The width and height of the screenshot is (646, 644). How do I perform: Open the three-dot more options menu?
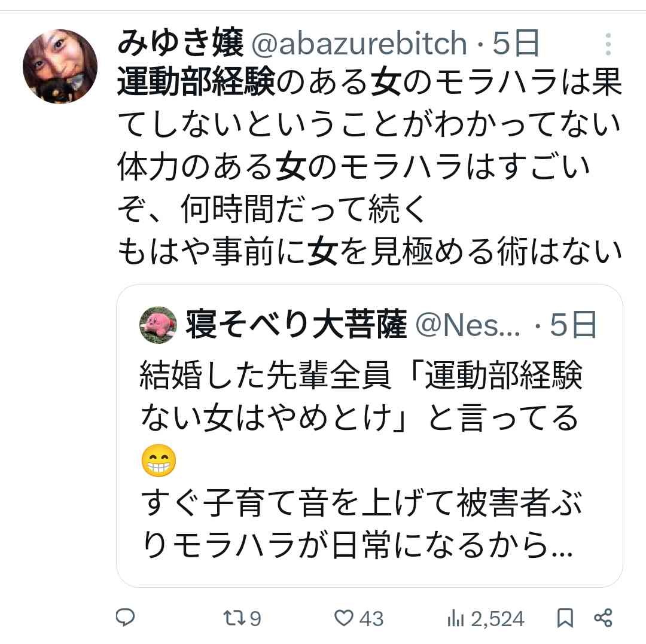click(608, 44)
